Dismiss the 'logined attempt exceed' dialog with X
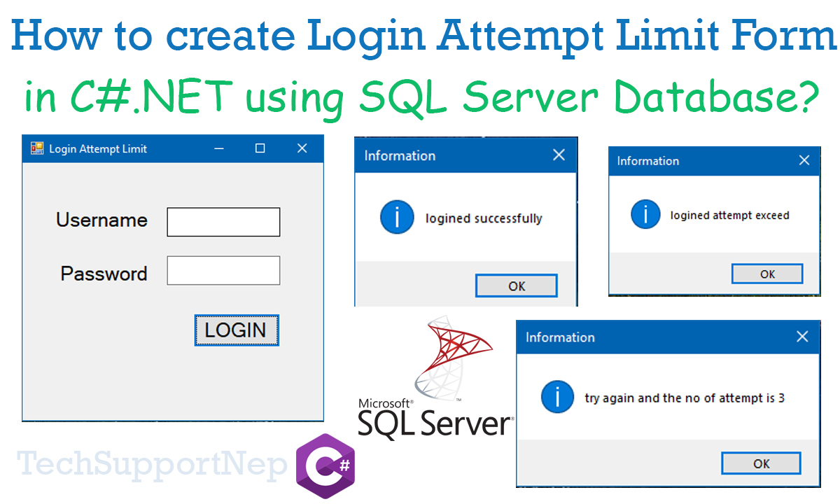The image size is (840, 504). point(804,161)
